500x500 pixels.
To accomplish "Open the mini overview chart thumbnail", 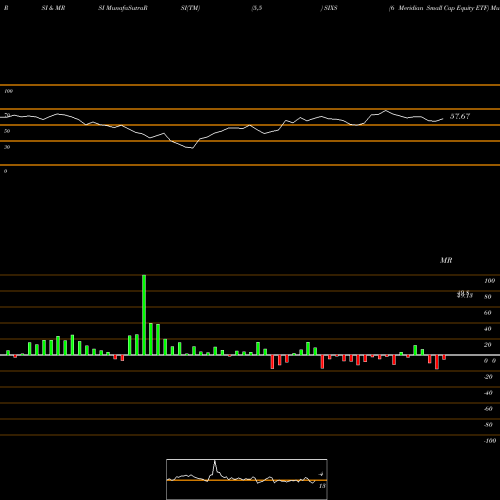I will (247, 479).
